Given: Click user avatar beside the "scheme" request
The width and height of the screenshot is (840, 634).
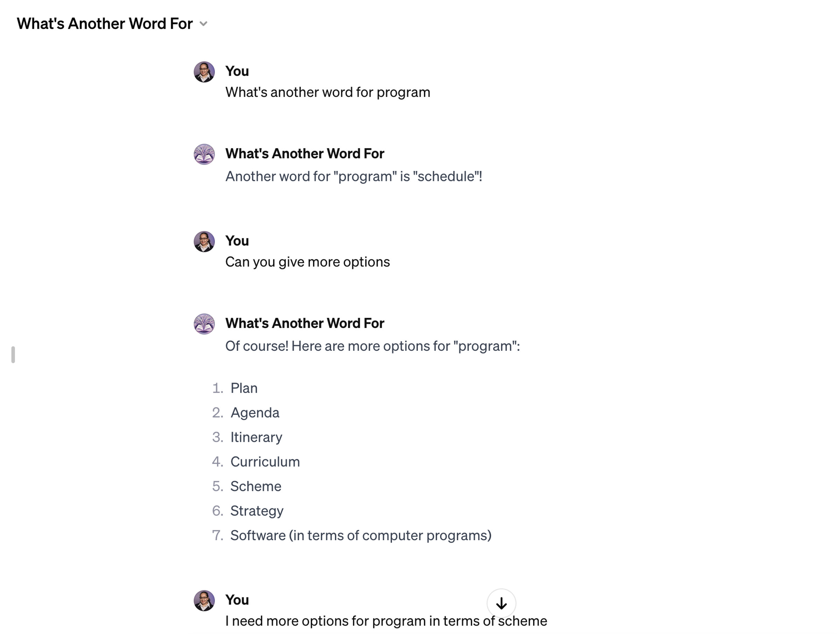Looking at the screenshot, I should pyautogui.click(x=204, y=601).
